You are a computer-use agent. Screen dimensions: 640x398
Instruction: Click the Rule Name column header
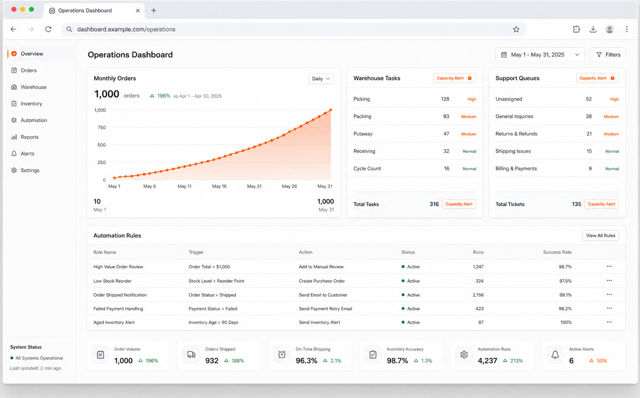(104, 252)
